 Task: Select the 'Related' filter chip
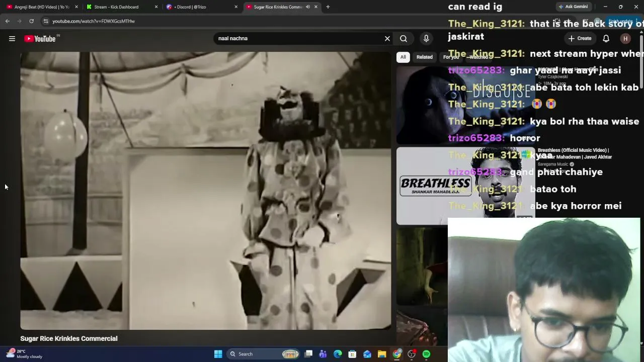(425, 57)
